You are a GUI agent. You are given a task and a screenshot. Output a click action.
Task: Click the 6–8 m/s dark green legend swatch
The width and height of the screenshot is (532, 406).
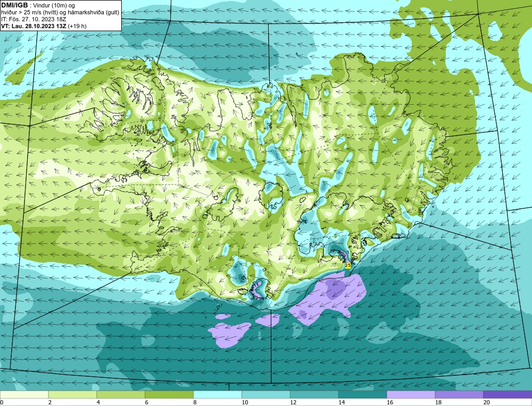click(x=169, y=394)
